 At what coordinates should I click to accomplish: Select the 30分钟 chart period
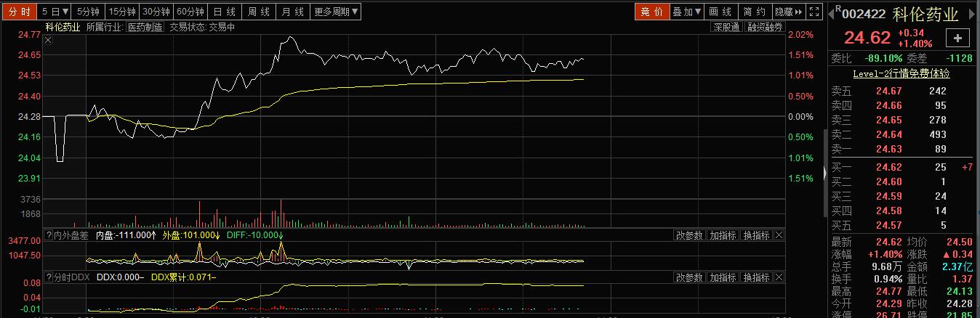[156, 12]
